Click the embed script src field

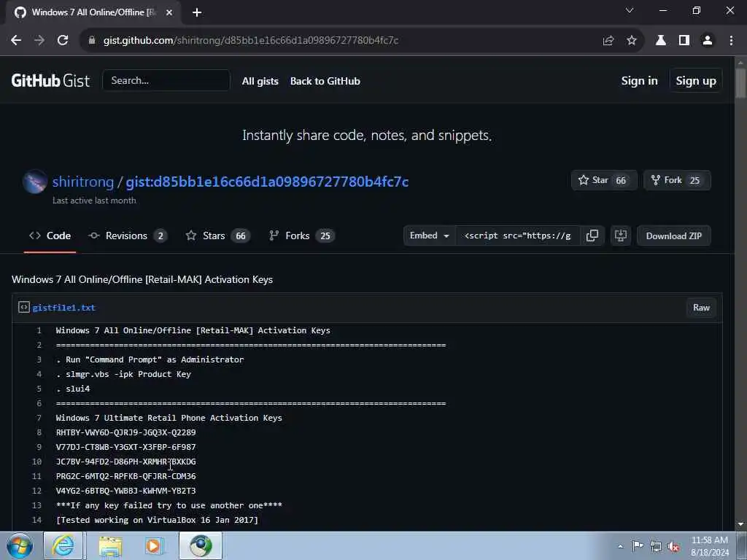coord(517,236)
